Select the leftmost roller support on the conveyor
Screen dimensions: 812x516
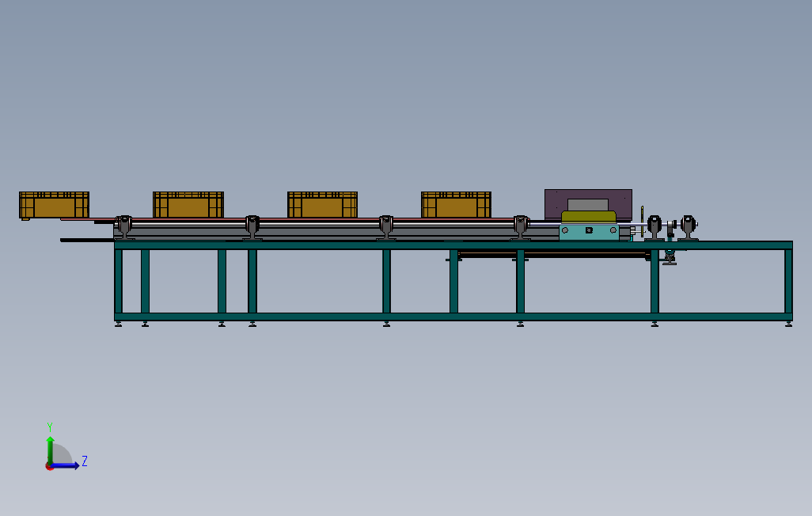tap(123, 228)
